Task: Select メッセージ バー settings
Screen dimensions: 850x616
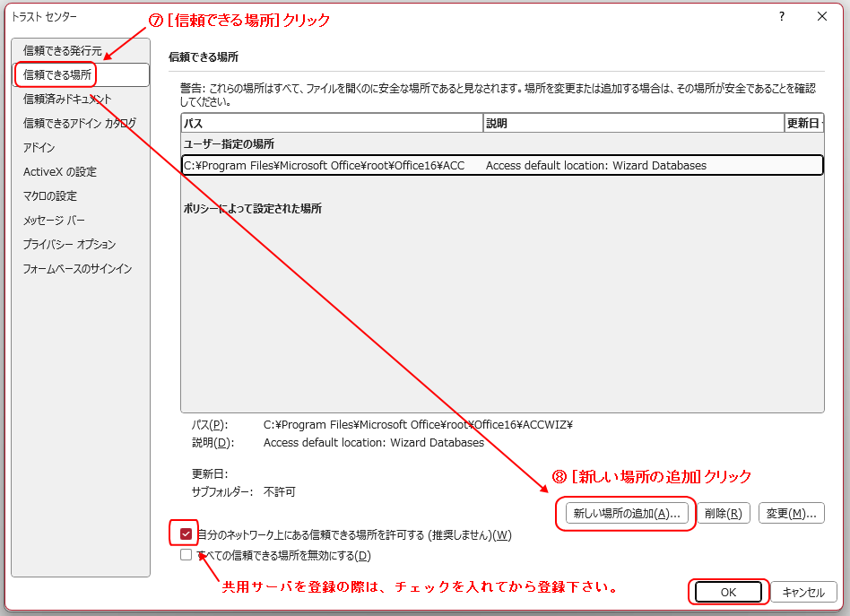Action: click(x=55, y=221)
